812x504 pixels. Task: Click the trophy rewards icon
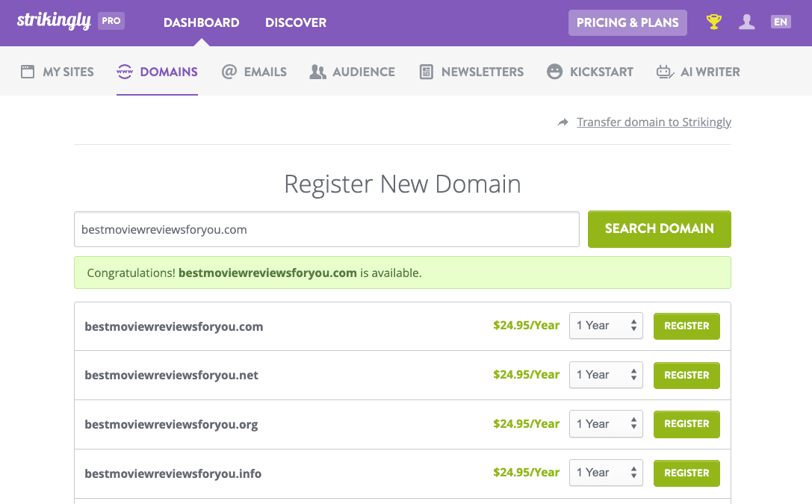[x=713, y=22]
